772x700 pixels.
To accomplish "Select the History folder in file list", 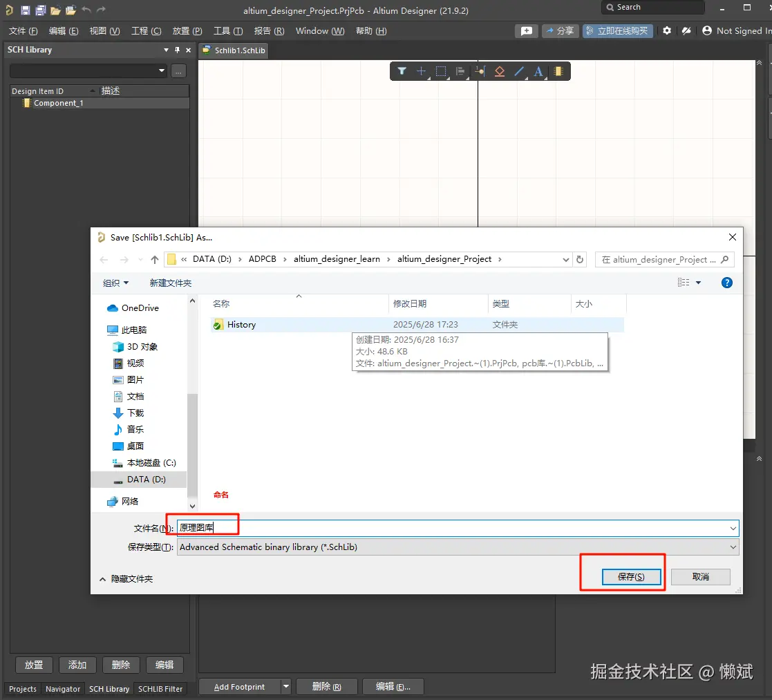I will [x=418, y=325].
